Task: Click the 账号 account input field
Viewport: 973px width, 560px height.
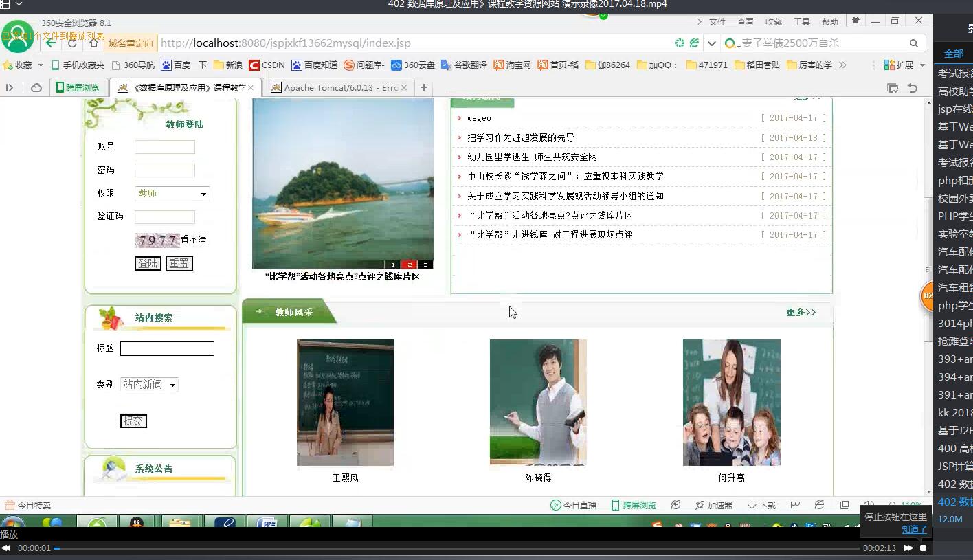Action: click(x=165, y=147)
